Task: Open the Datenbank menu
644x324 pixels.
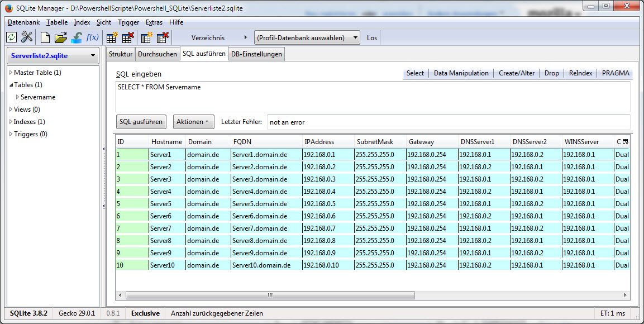Action: tap(24, 22)
